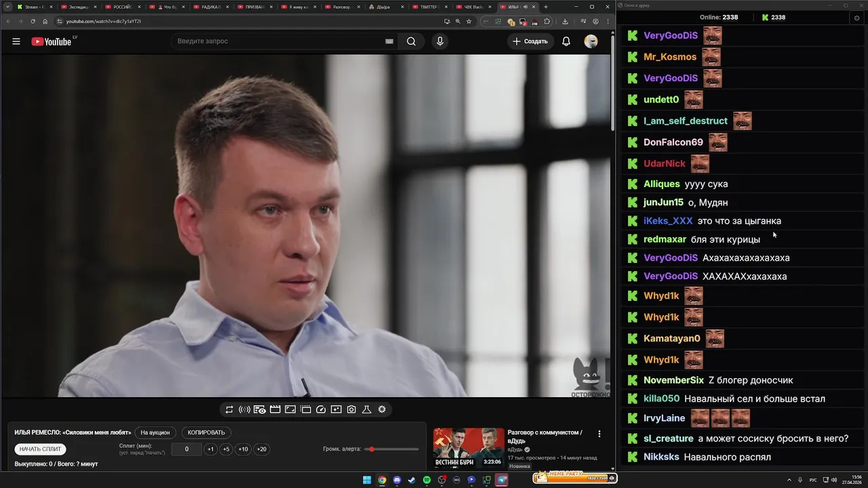The image size is (868, 488).
Task: Bookmark this page with star icon
Action: (469, 21)
